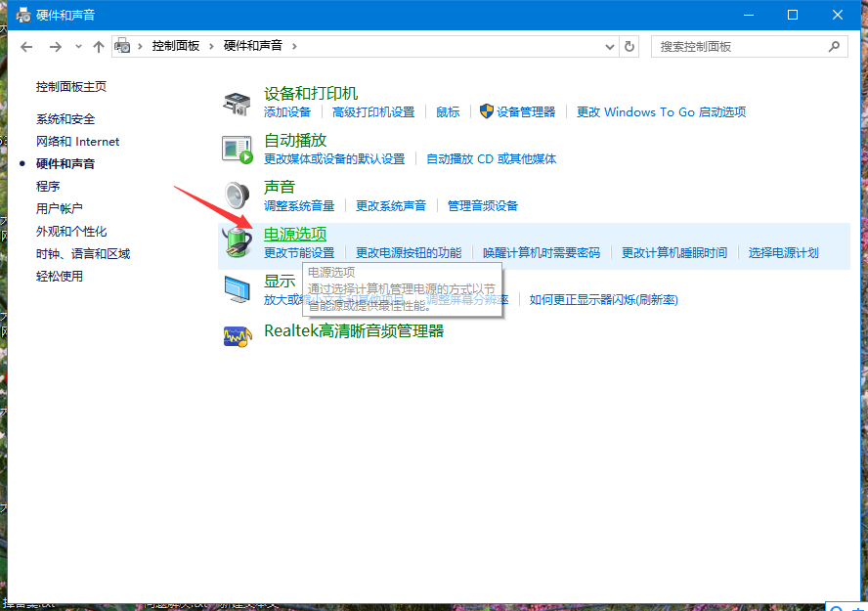
Task: Click the shield icon beside 设备管理器
Action: (486, 111)
